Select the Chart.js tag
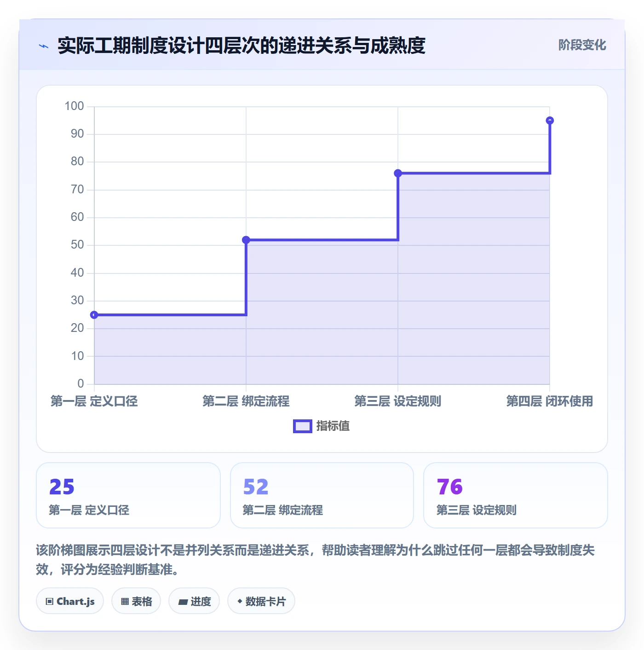 tap(70, 601)
